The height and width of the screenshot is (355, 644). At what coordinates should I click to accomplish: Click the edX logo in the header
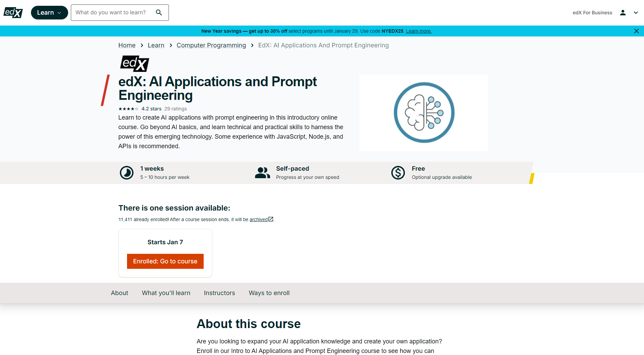[x=13, y=13]
